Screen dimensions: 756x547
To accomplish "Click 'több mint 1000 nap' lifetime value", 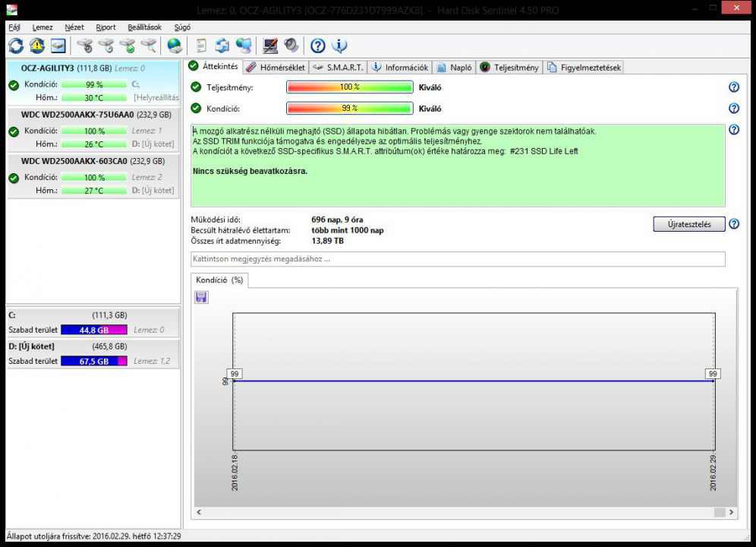I will [348, 230].
